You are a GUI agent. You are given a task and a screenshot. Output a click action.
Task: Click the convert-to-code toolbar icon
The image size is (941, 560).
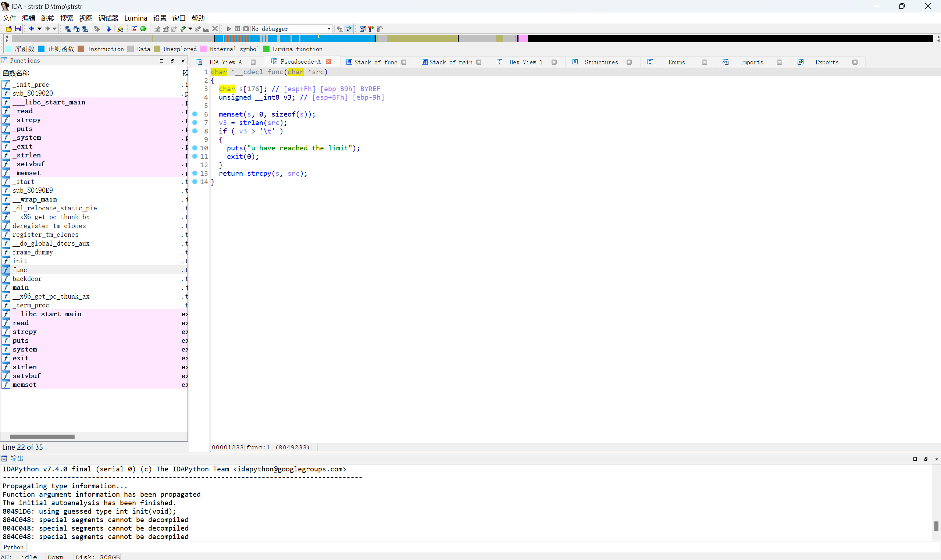tap(157, 29)
